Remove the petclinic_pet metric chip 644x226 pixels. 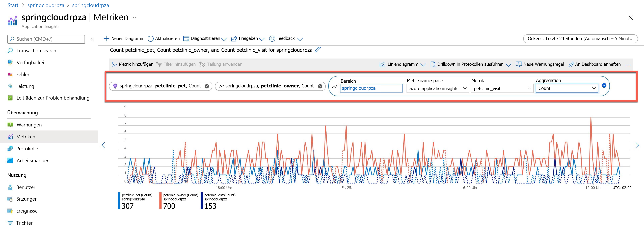point(207,86)
